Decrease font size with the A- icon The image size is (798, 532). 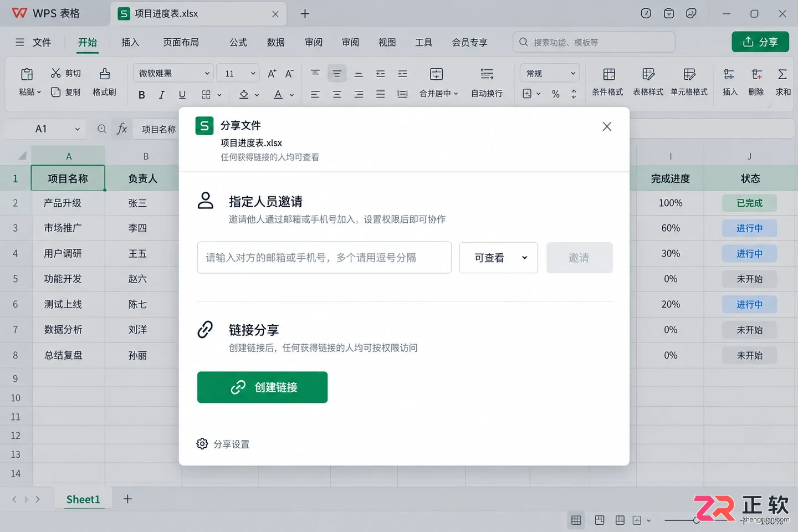[289, 74]
